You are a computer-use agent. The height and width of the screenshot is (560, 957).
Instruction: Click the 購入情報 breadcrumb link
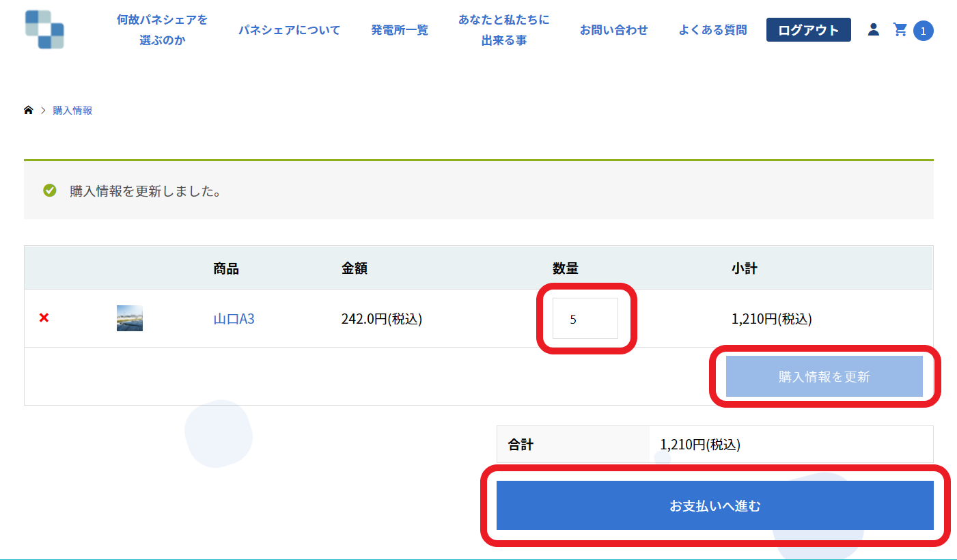[72, 111]
